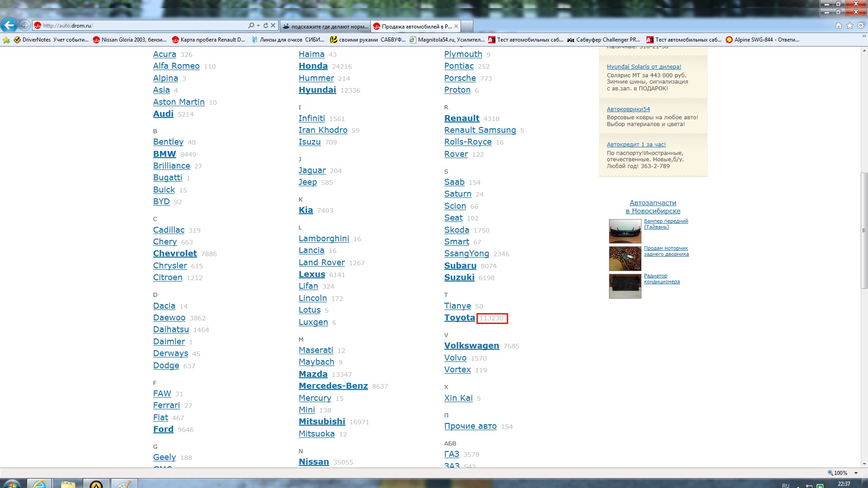
Task: Open Автозапчасти в Новосибирске link
Action: tap(653, 207)
